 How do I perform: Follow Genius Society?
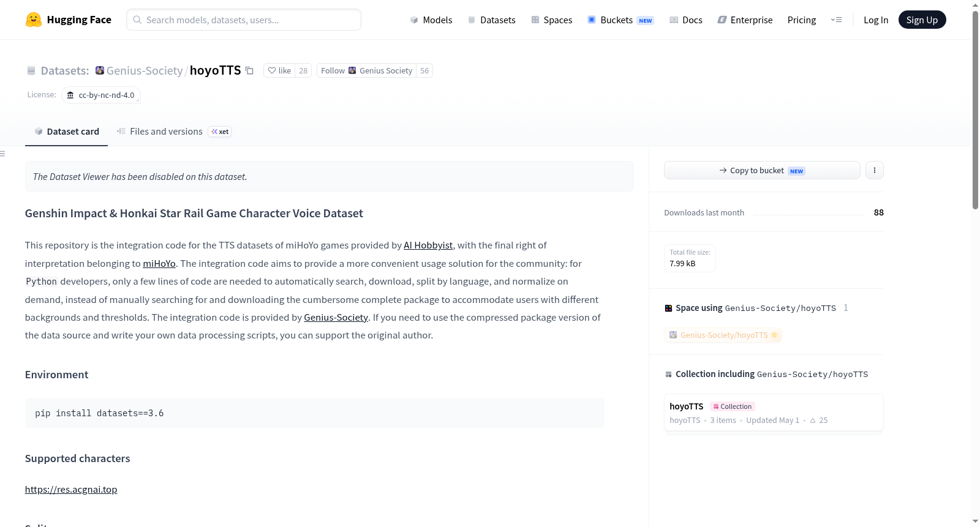point(366,70)
